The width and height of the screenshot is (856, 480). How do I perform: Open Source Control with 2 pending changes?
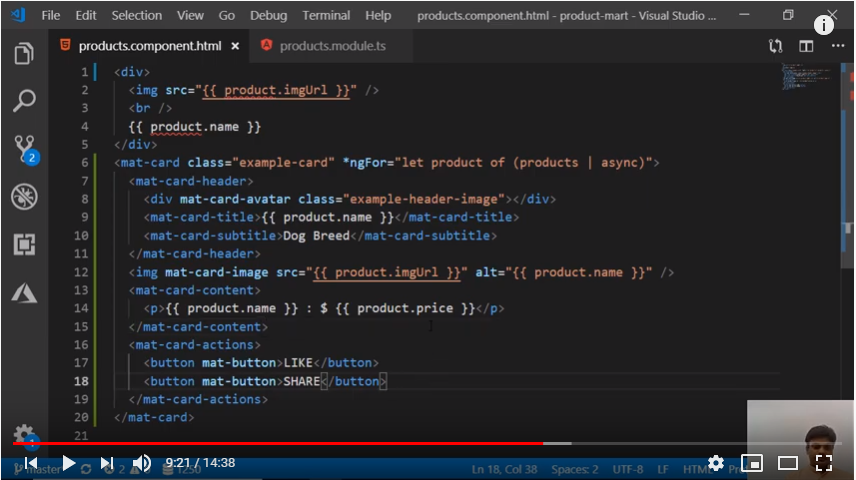coord(24,149)
